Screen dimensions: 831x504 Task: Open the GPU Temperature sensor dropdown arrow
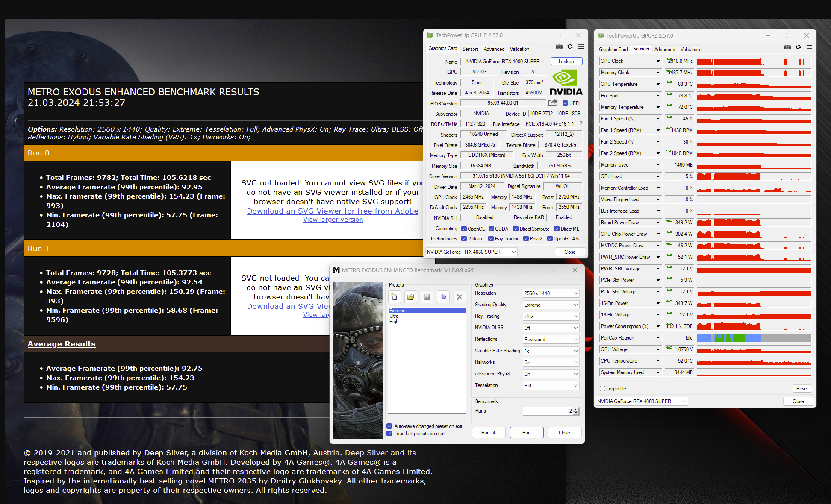[658, 84]
